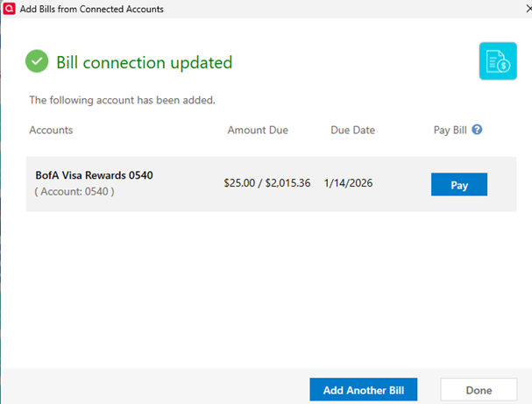
Task: Click the amount due $25.00 / $2,015.36
Action: 266,183
